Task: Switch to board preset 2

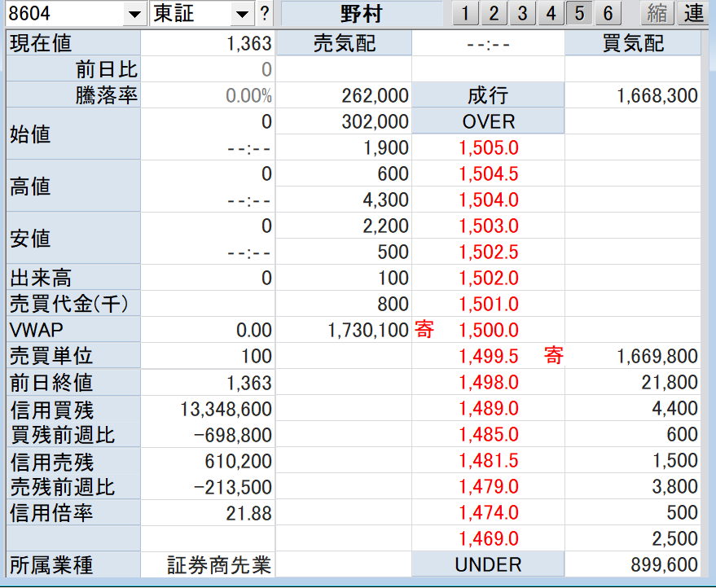Action: tap(493, 14)
